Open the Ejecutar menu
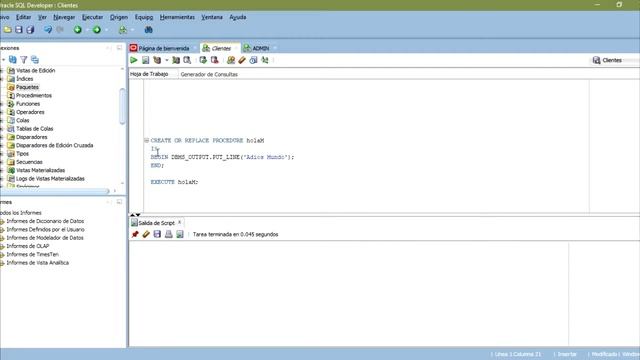This screenshot has height=360, width=640. click(93, 17)
